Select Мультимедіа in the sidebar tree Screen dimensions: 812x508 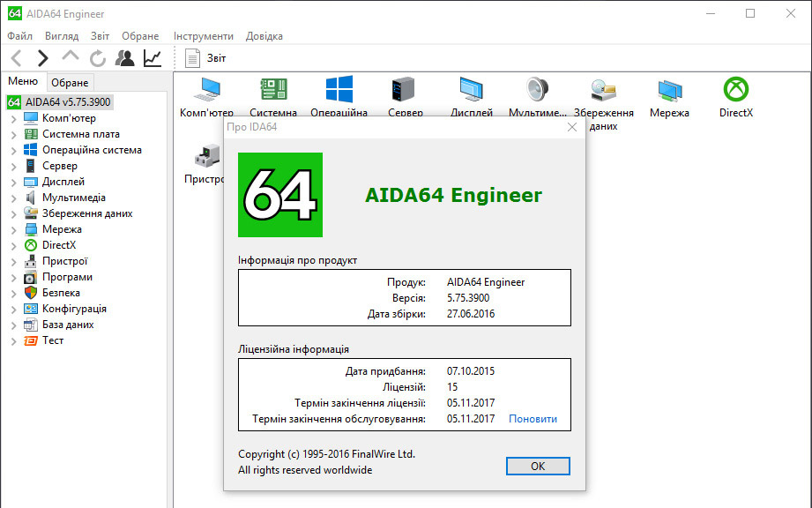(73, 198)
